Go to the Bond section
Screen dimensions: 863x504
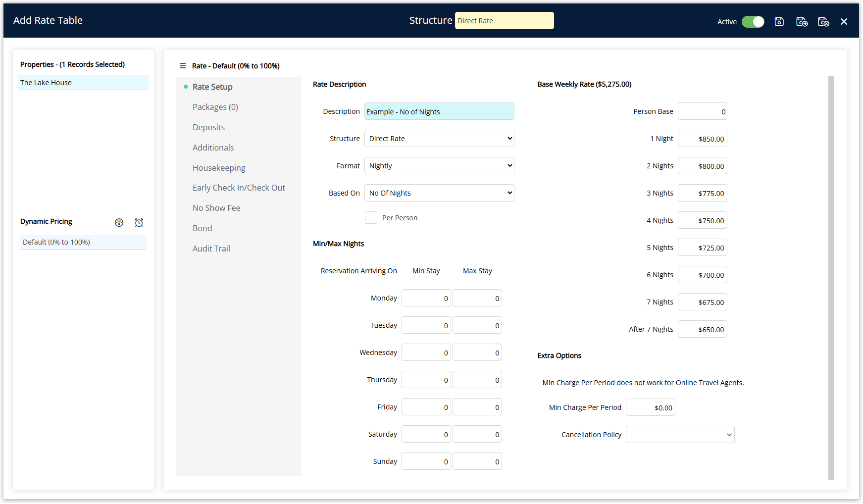(x=202, y=228)
